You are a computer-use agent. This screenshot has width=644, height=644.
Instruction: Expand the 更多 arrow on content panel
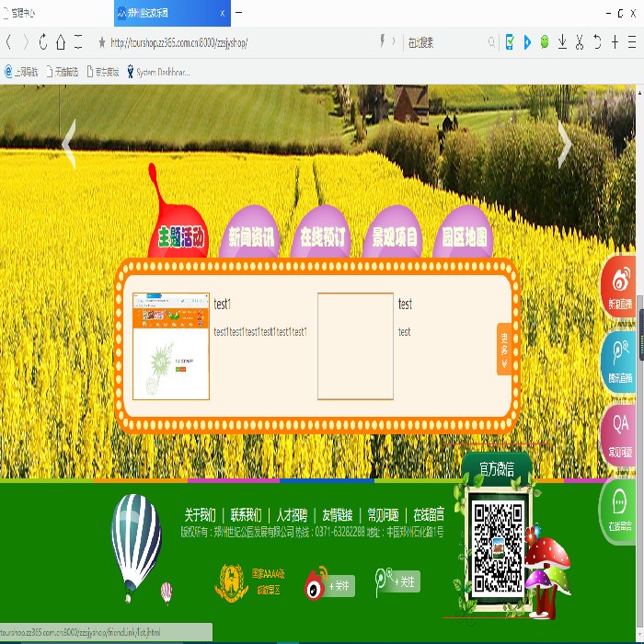point(504,349)
